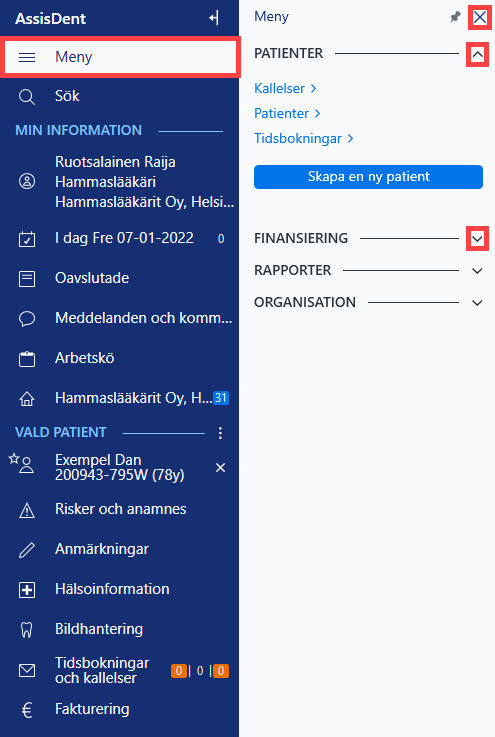Open the Sök search item
Screen dimensions: 495x737
click(119, 96)
